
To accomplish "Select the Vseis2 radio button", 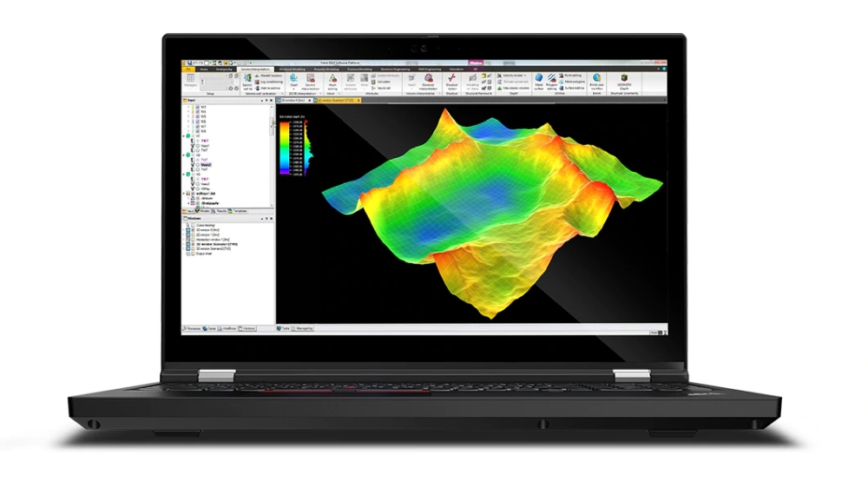I will (x=198, y=164).
